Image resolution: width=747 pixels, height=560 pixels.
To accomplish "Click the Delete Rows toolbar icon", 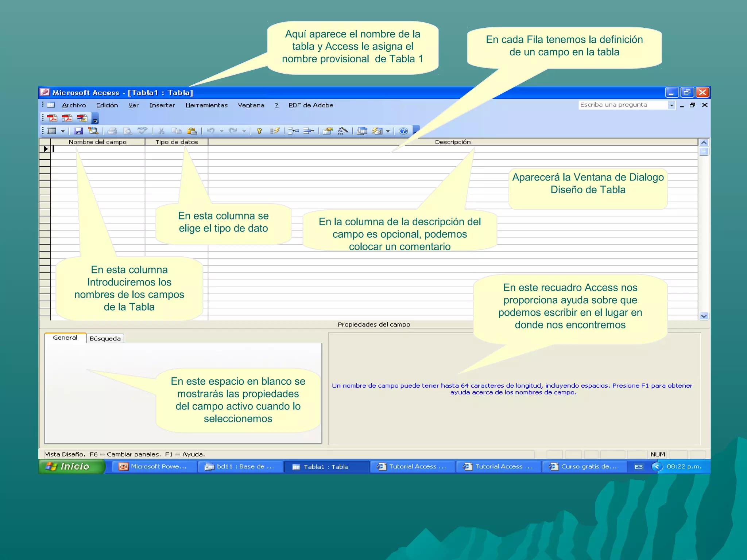I will tap(309, 131).
